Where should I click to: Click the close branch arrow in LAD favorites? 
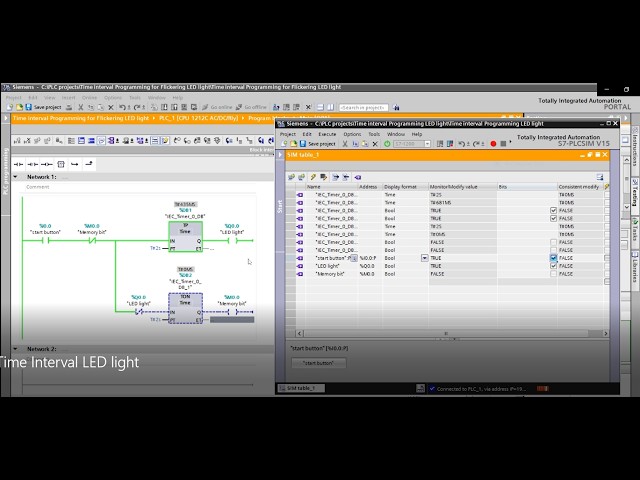(x=89, y=164)
